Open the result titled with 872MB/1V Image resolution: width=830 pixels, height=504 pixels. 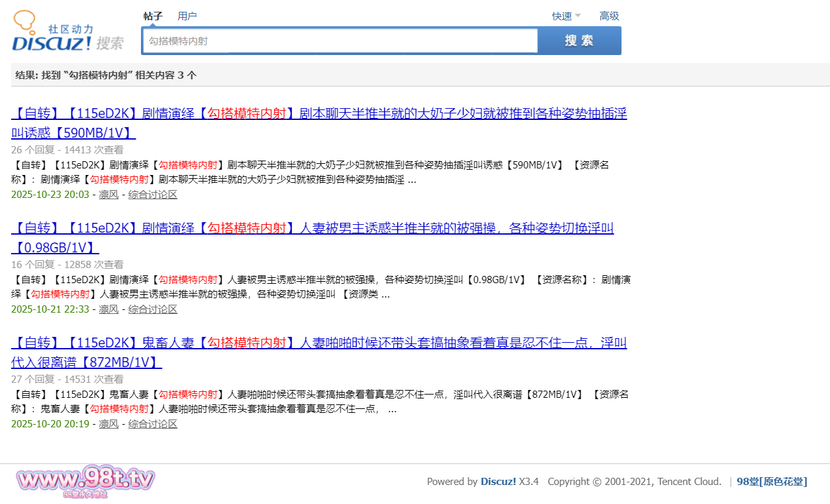click(319, 343)
